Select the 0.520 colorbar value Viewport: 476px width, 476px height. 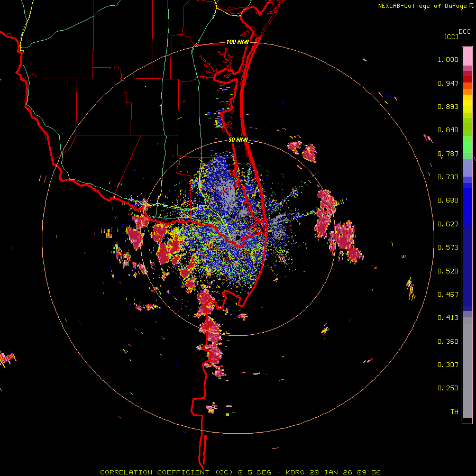(448, 271)
